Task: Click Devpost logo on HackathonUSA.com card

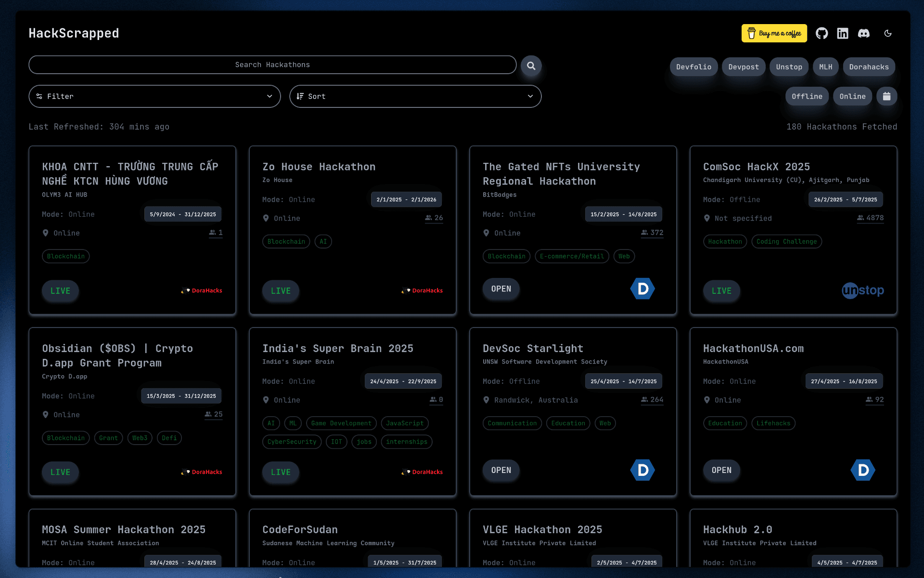Action: point(863,470)
